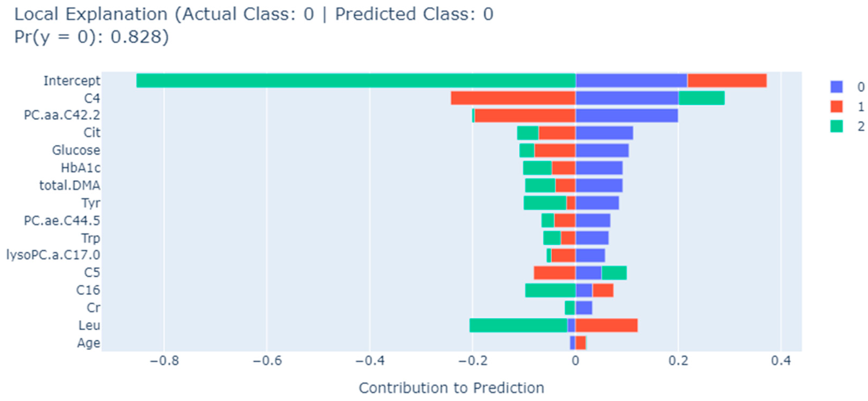
Task: Click the blue legend swatch for class 0
Action: tap(836, 87)
